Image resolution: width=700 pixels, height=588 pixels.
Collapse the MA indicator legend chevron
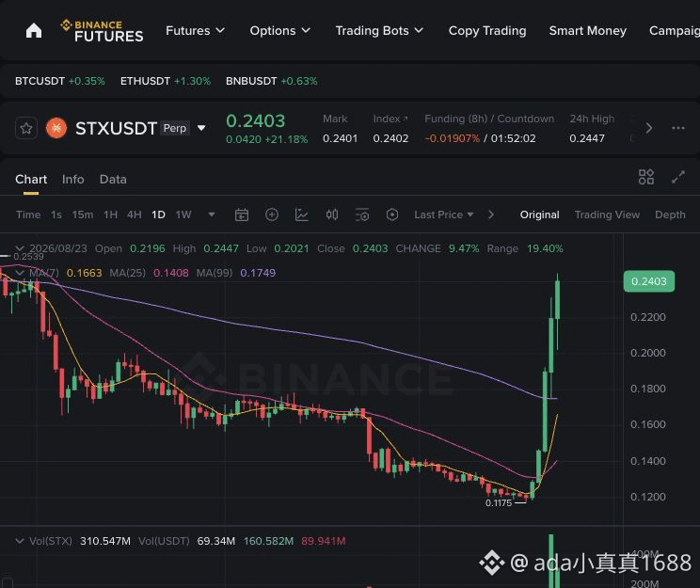tap(20, 272)
